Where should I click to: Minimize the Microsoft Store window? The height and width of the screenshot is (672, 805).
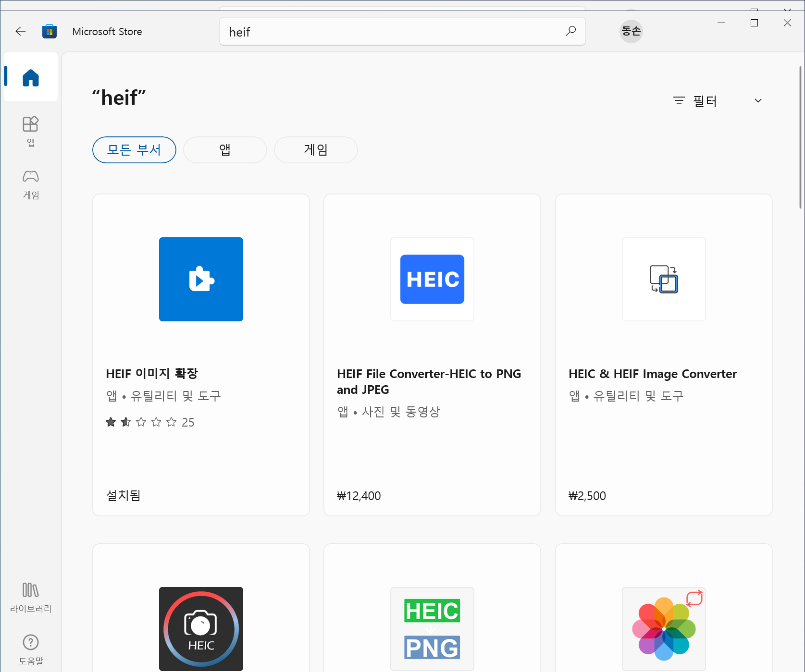tap(721, 23)
